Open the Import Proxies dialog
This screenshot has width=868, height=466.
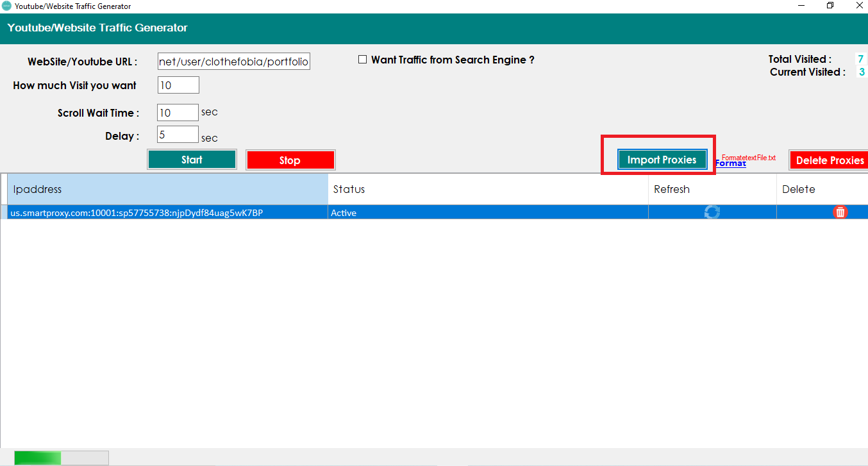(x=662, y=159)
